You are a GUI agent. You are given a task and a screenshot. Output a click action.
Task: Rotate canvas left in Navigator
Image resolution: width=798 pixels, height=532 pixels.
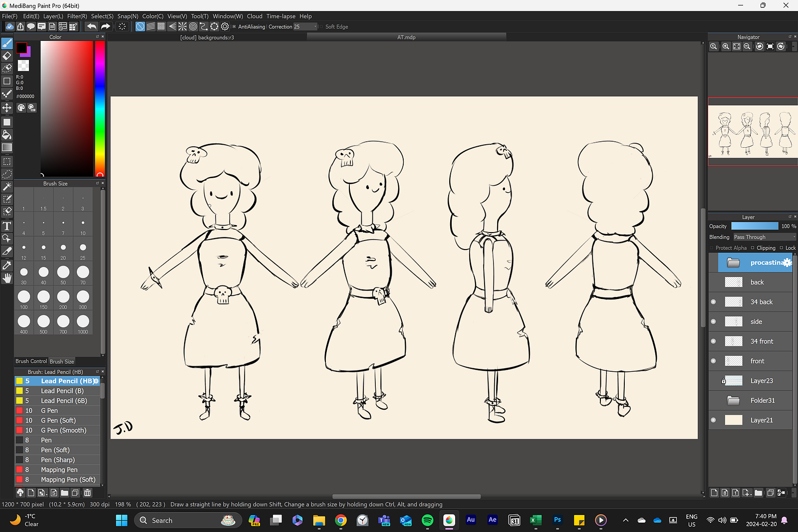pos(759,46)
